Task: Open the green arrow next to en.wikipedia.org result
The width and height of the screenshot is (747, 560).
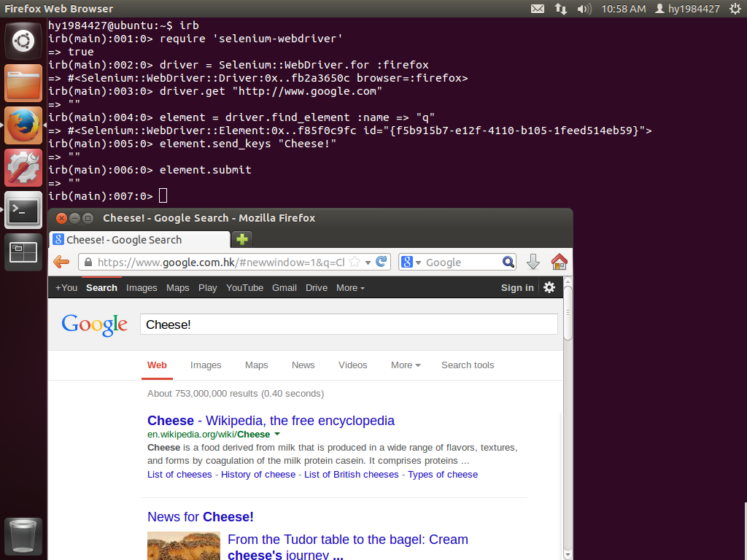Action: 277,434
